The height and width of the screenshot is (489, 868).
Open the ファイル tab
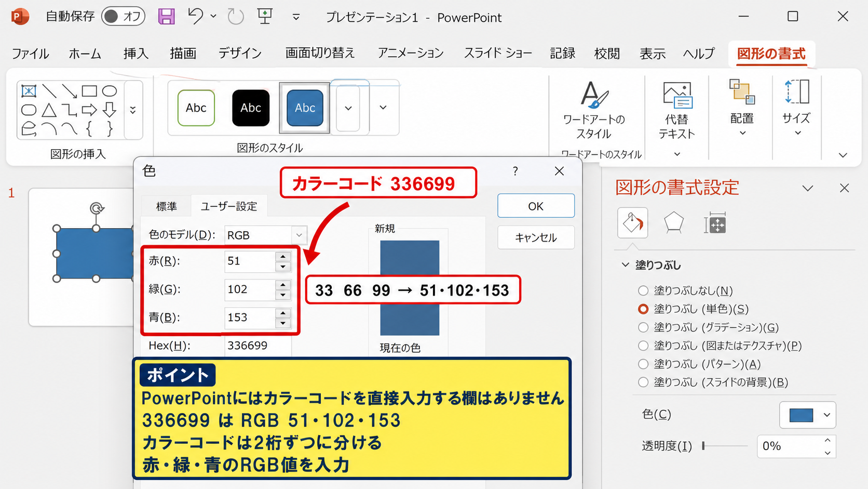tap(30, 54)
